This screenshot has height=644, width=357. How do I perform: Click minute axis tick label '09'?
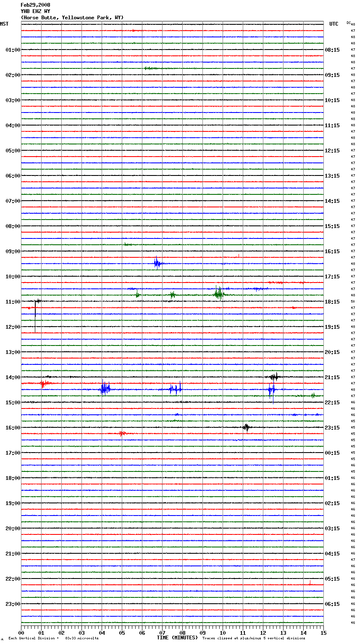pos(202,633)
